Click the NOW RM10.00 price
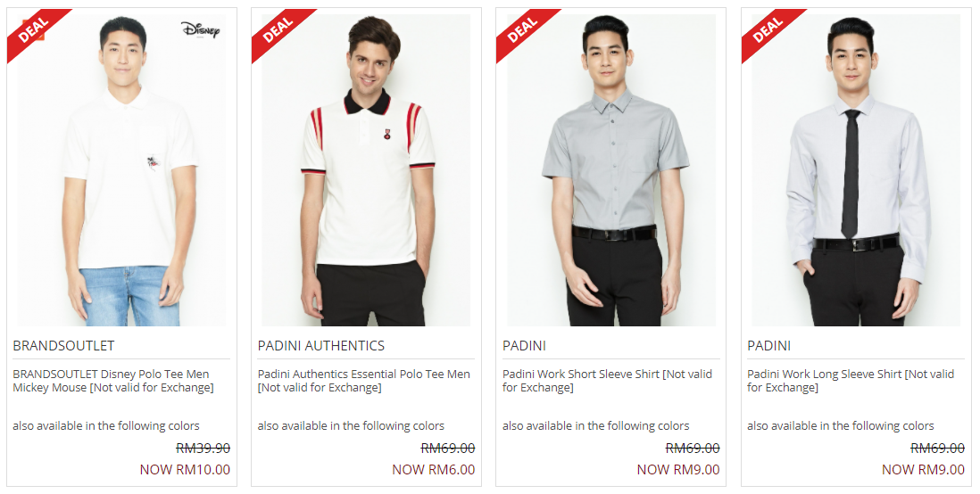The width and height of the screenshot is (980, 494). (x=185, y=470)
